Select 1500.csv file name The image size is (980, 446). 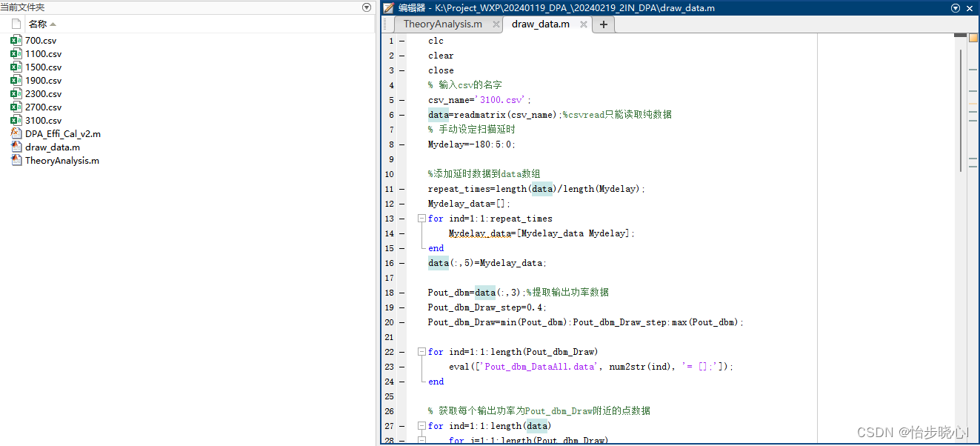44,67
